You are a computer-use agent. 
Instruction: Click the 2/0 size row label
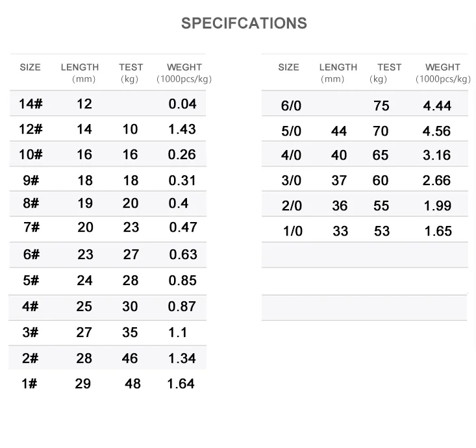coord(291,206)
